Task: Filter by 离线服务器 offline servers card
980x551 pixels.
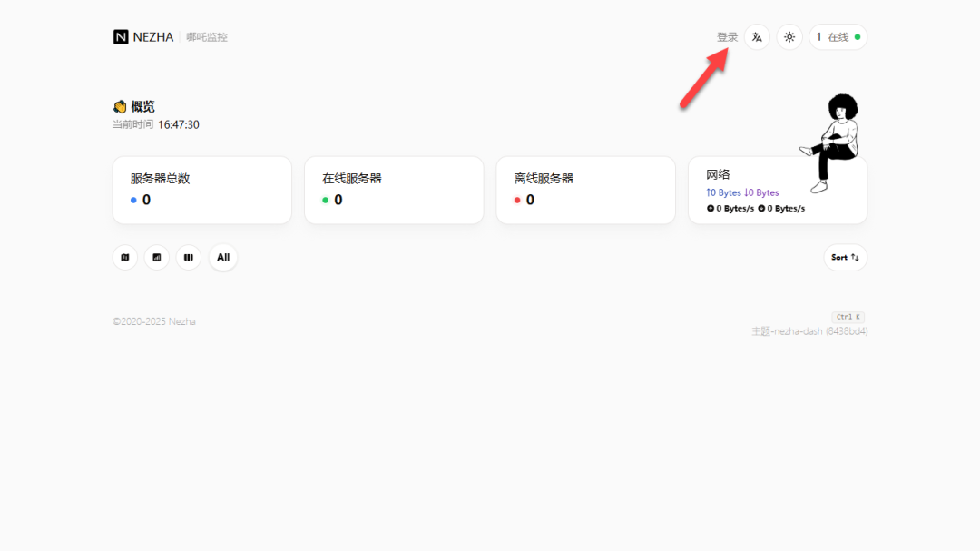Action: click(x=585, y=190)
